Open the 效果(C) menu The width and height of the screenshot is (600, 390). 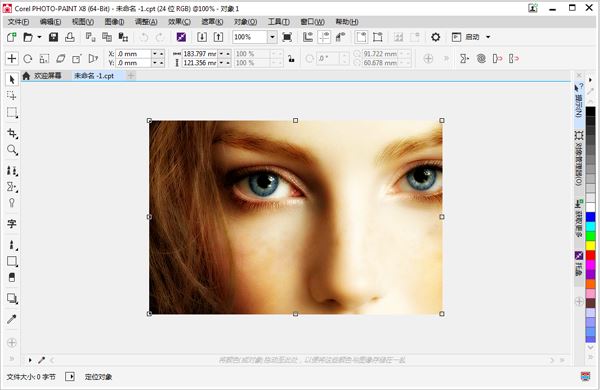click(179, 22)
